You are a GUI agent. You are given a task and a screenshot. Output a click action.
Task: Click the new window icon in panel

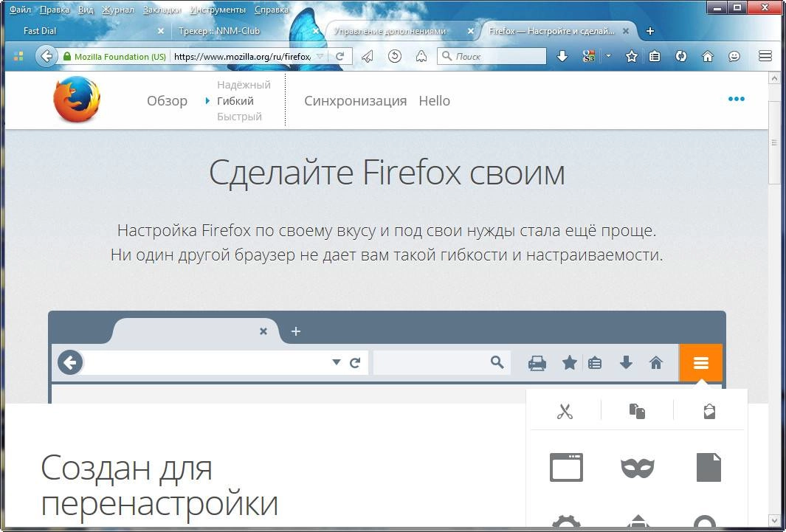tap(566, 467)
